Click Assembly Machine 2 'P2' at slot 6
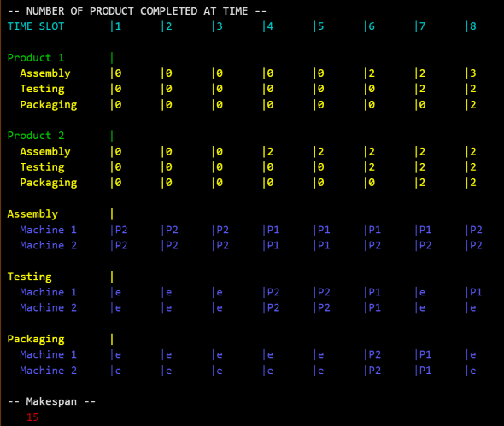 click(375, 246)
